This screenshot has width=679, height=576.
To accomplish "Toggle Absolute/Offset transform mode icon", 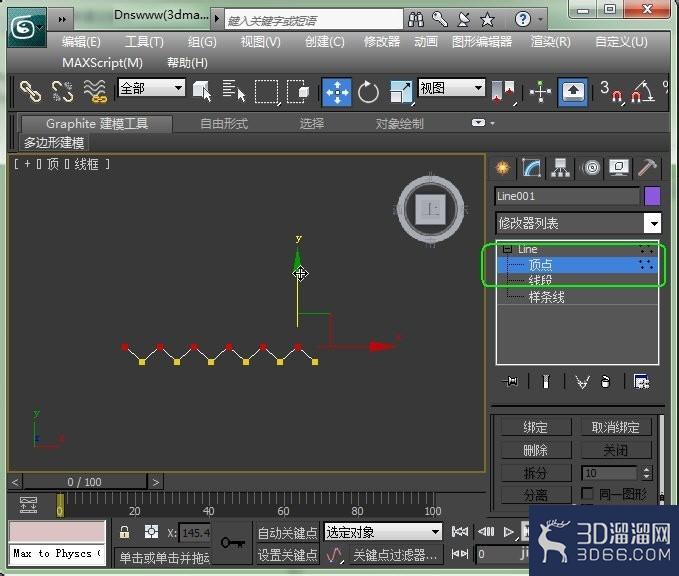I will coord(151,532).
